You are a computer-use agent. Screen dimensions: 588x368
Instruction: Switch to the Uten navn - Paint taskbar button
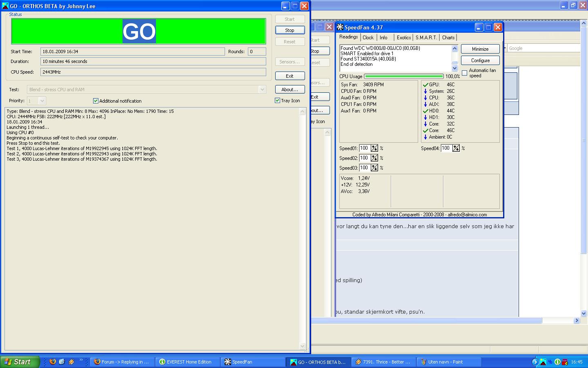pyautogui.click(x=449, y=362)
